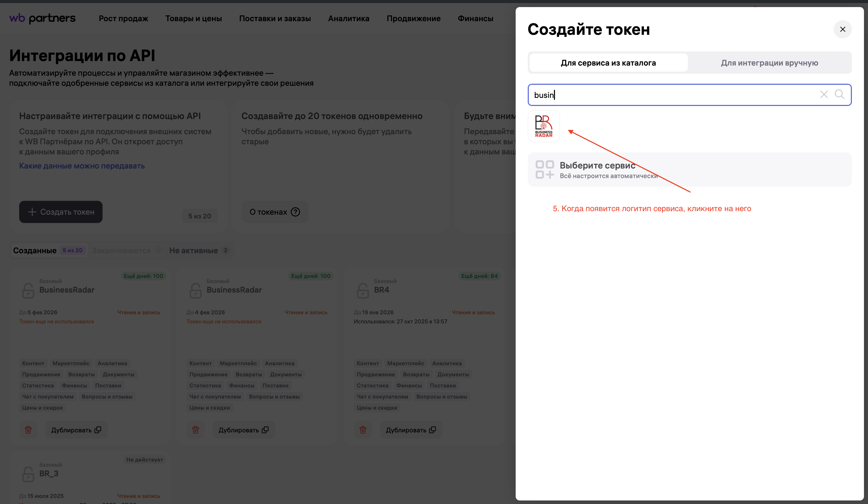Click the Business Radar service logo
Image resolution: width=868 pixels, height=504 pixels.
(544, 126)
